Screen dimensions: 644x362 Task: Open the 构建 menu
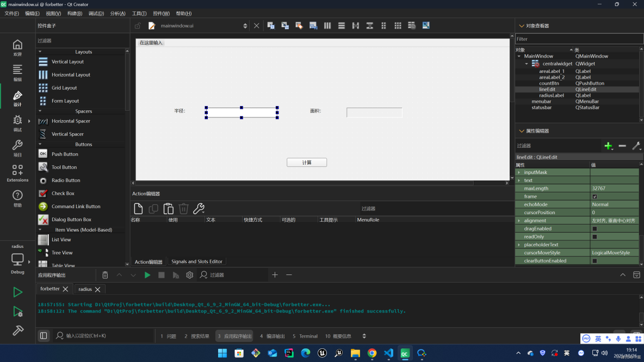pos(74,13)
